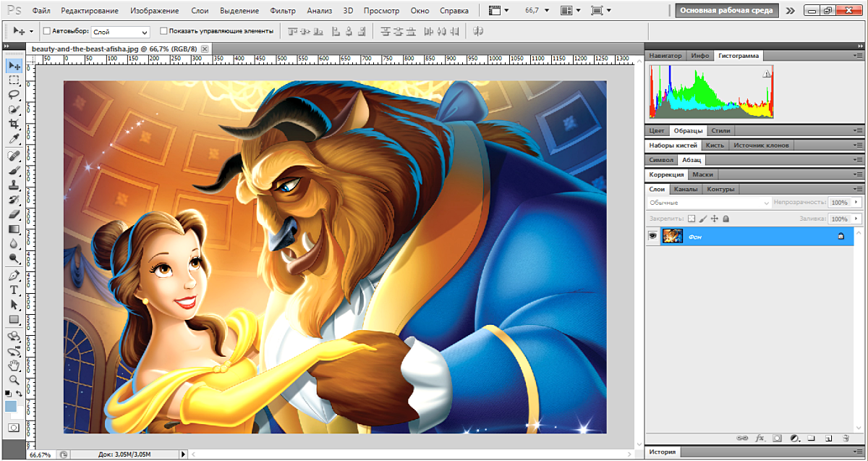
Task: Create a new layer group folder
Action: (812, 439)
